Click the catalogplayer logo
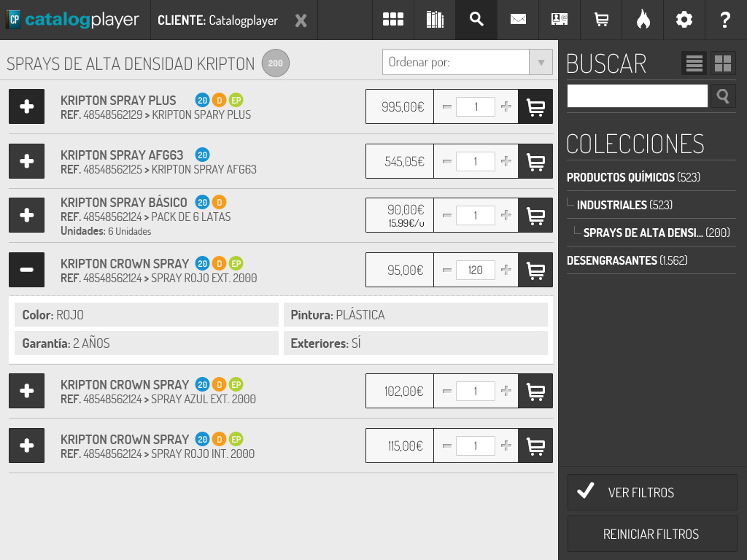This screenshot has width=747, height=560. tap(74, 20)
